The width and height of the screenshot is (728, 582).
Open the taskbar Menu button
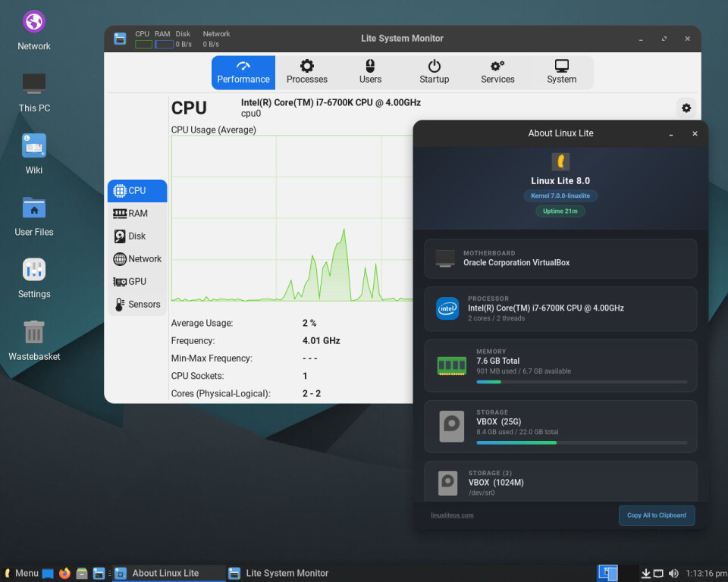coord(21,573)
